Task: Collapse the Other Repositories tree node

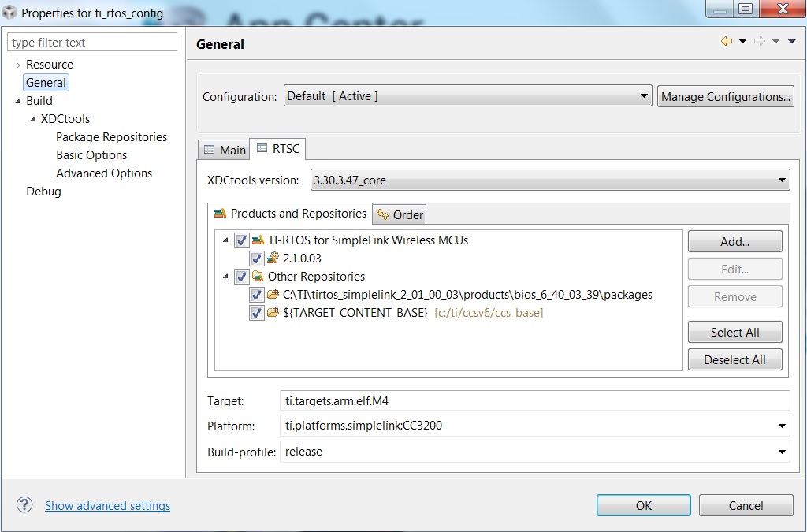Action: [x=225, y=277]
